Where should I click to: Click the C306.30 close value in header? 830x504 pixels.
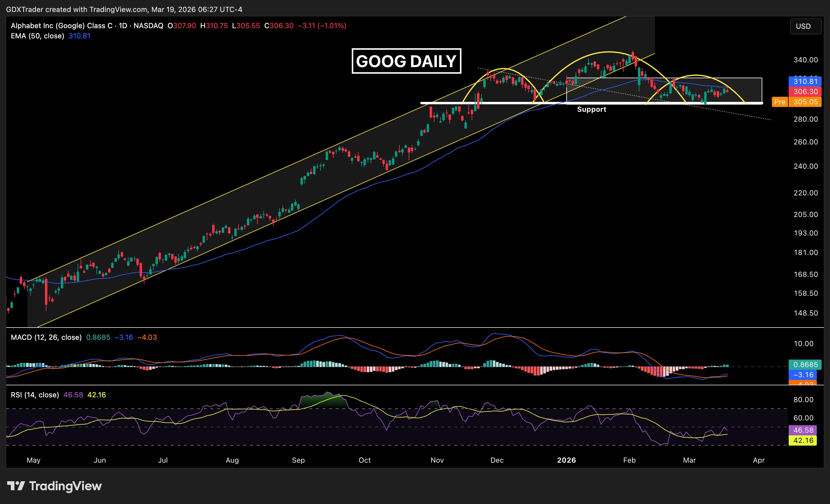pos(279,25)
